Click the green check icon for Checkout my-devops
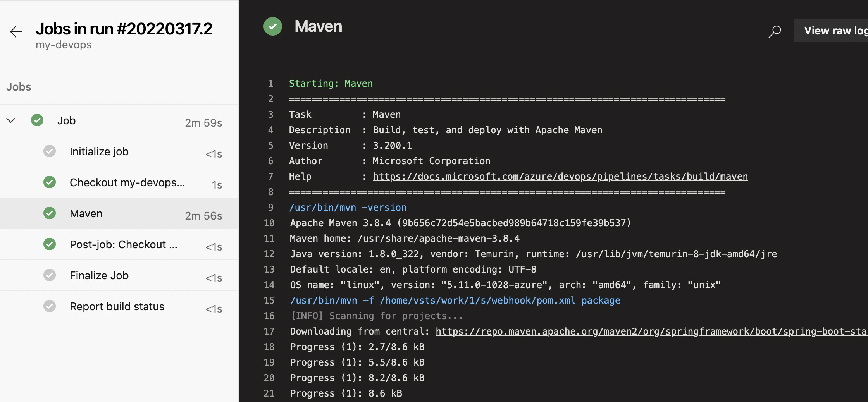This screenshot has height=402, width=868. pyautogui.click(x=50, y=182)
